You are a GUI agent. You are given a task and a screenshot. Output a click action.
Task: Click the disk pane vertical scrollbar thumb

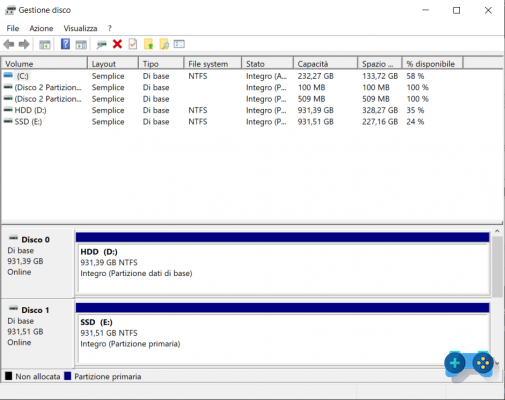click(x=497, y=267)
